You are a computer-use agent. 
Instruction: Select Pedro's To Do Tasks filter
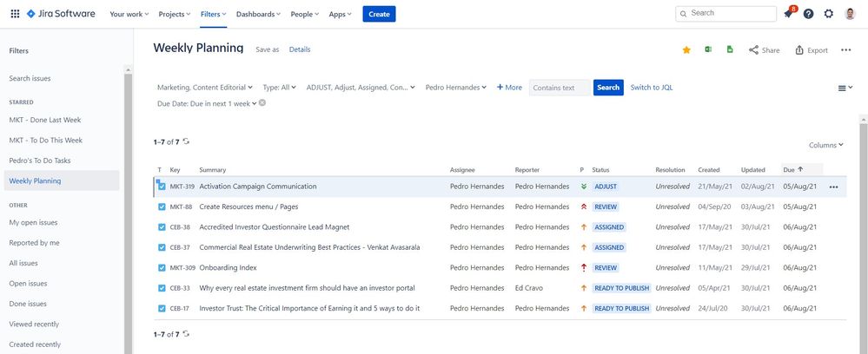[x=40, y=161]
